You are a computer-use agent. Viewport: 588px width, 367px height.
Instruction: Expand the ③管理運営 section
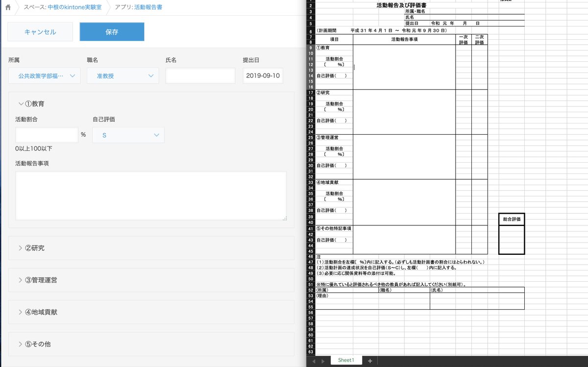click(38, 280)
